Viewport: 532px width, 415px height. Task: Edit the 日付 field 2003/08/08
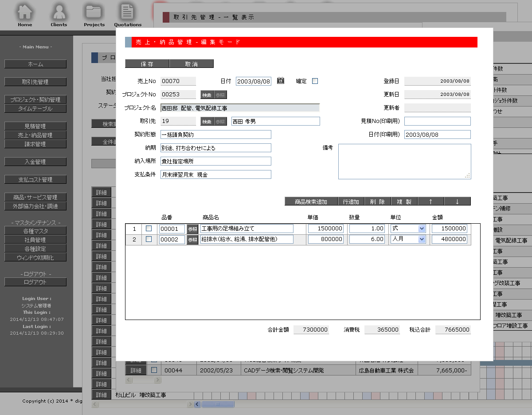(254, 81)
